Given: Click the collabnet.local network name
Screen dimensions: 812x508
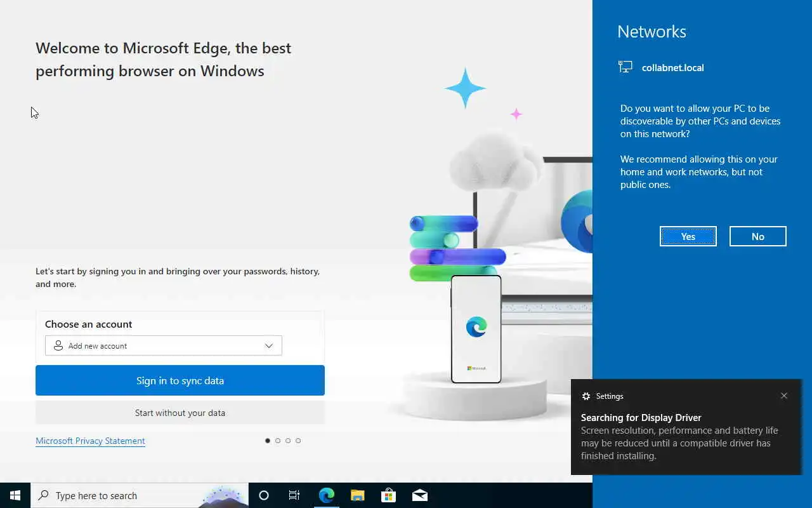Looking at the screenshot, I should click(672, 68).
